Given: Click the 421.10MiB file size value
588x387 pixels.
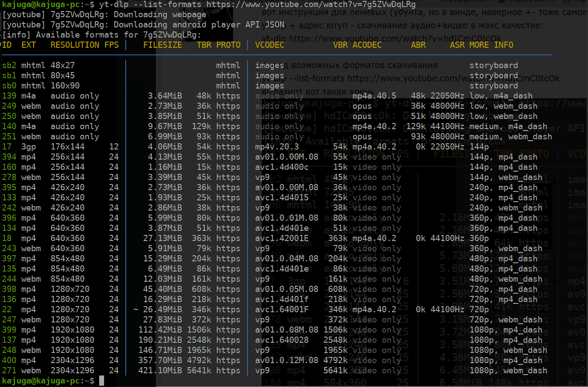Looking at the screenshot, I should pyautogui.click(x=160, y=371).
